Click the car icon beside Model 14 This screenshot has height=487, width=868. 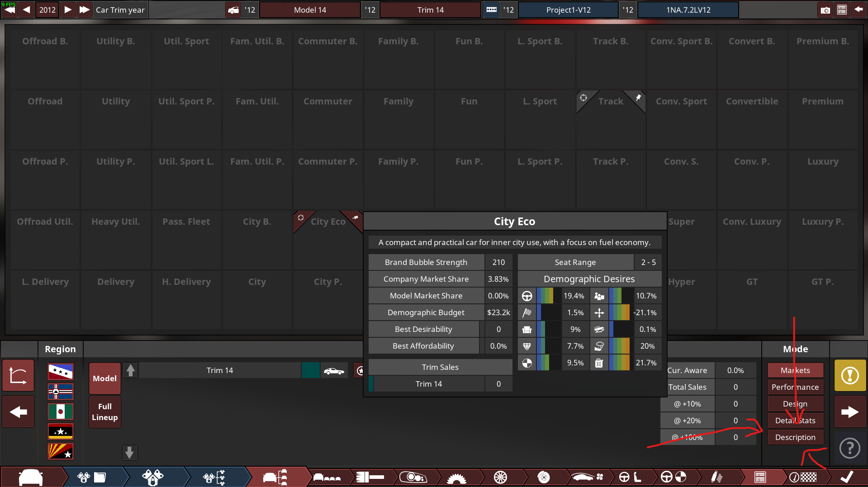(x=233, y=10)
